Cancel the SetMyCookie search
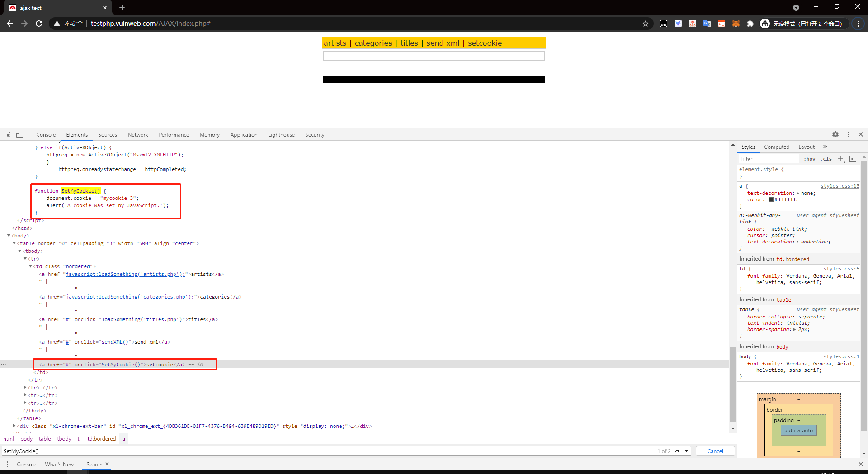The width and height of the screenshot is (868, 474). click(715, 451)
